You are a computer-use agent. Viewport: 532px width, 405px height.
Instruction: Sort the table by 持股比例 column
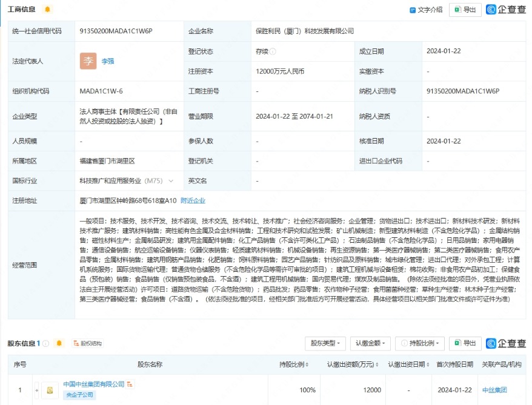[294, 364]
